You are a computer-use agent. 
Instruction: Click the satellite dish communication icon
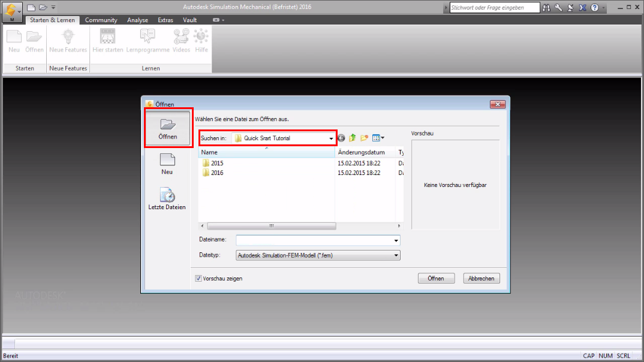coord(570,7)
